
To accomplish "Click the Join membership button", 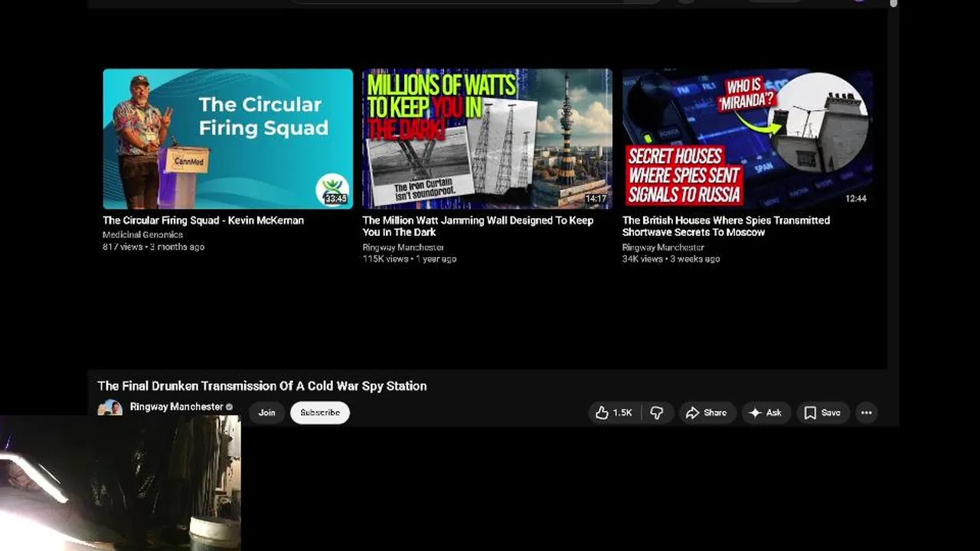I will coord(266,412).
